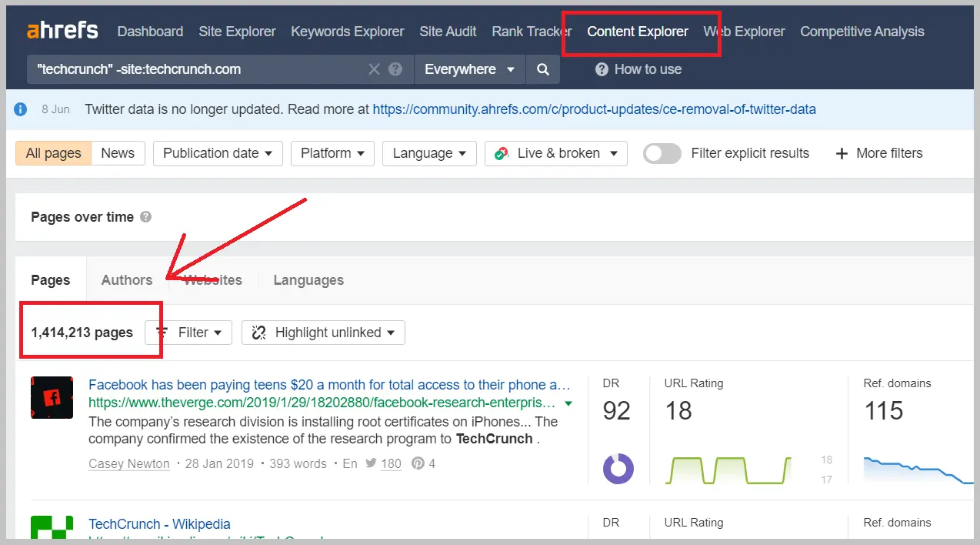Open the Live & broken dropdown
980x545 pixels.
click(x=555, y=153)
